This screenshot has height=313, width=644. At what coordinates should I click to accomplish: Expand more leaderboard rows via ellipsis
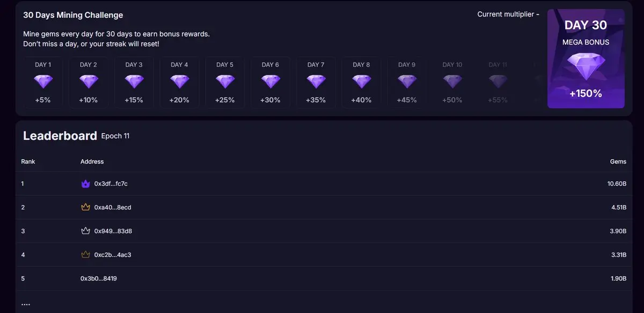click(26, 304)
